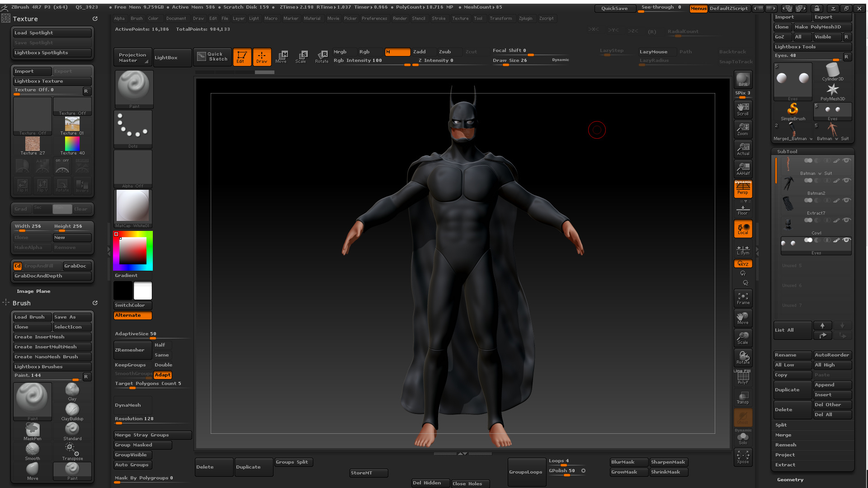This screenshot has width=868, height=488.
Task: Toggle visibility eye of Cowl subtool
Action: point(847,220)
